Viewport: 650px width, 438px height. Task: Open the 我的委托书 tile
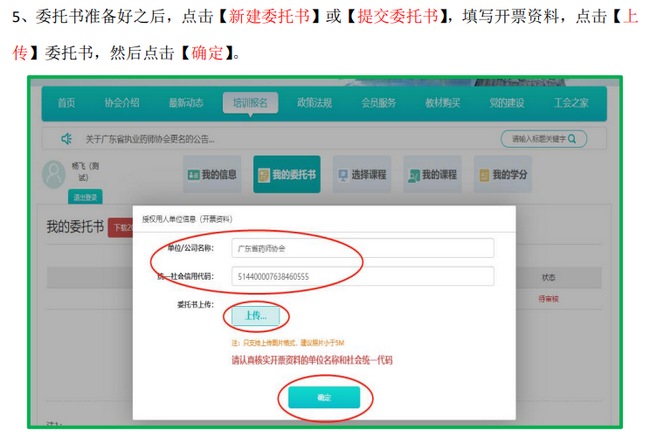click(280, 175)
